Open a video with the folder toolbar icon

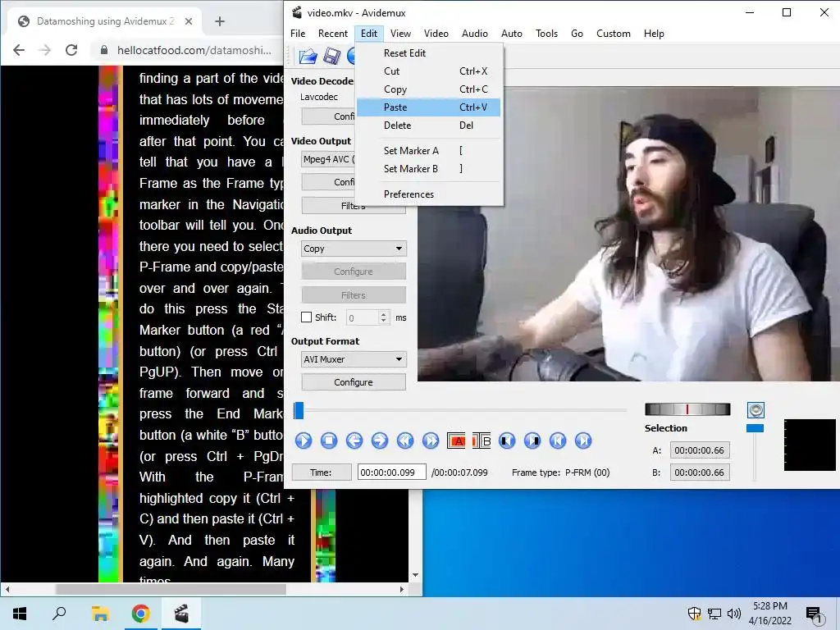tap(308, 56)
